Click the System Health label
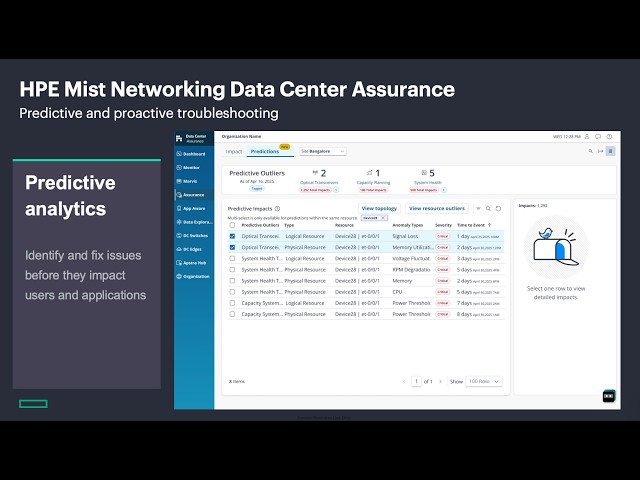Image resolution: width=640 pixels, height=480 pixels. point(428,182)
